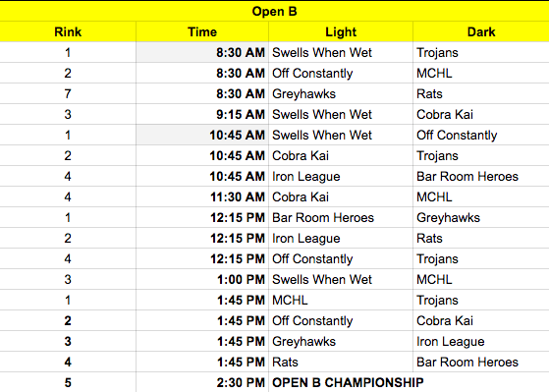Select the 9:15 AM time cell
The height and width of the screenshot is (392, 549).
[x=202, y=114]
